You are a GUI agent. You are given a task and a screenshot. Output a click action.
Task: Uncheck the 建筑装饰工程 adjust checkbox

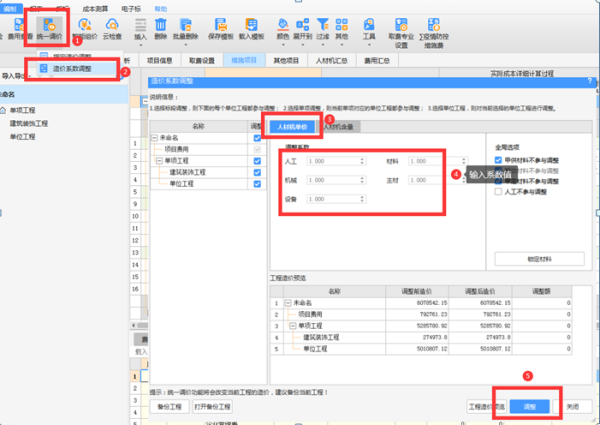257,171
